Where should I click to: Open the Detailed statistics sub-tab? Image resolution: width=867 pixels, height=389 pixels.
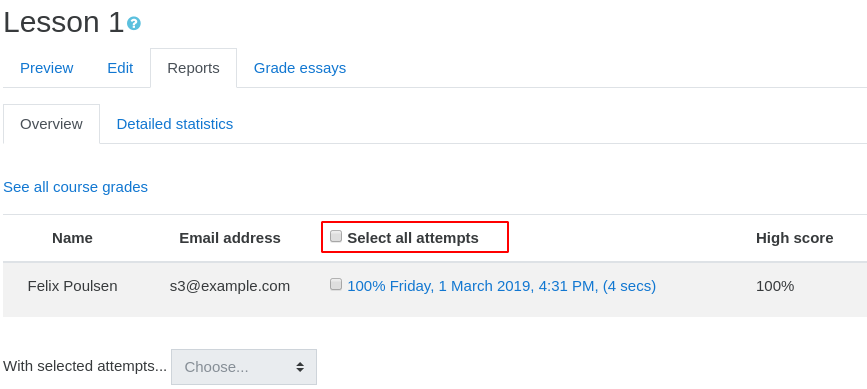[175, 124]
